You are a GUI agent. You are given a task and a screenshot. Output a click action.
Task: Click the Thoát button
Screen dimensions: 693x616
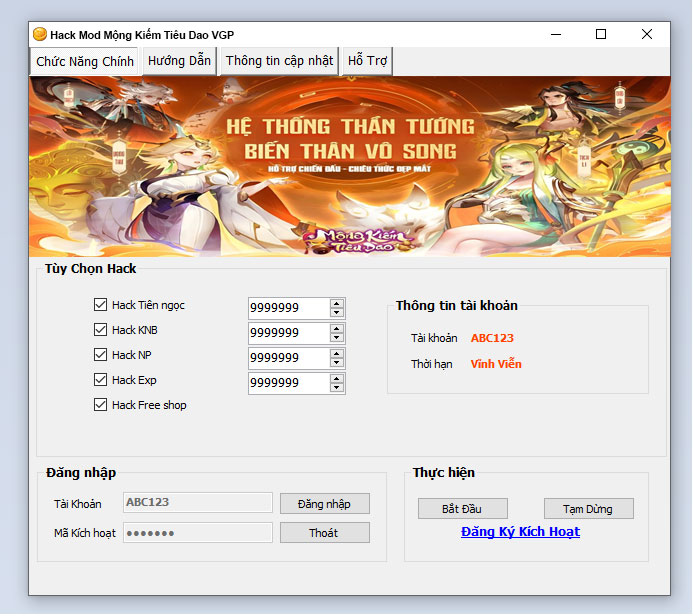(325, 533)
